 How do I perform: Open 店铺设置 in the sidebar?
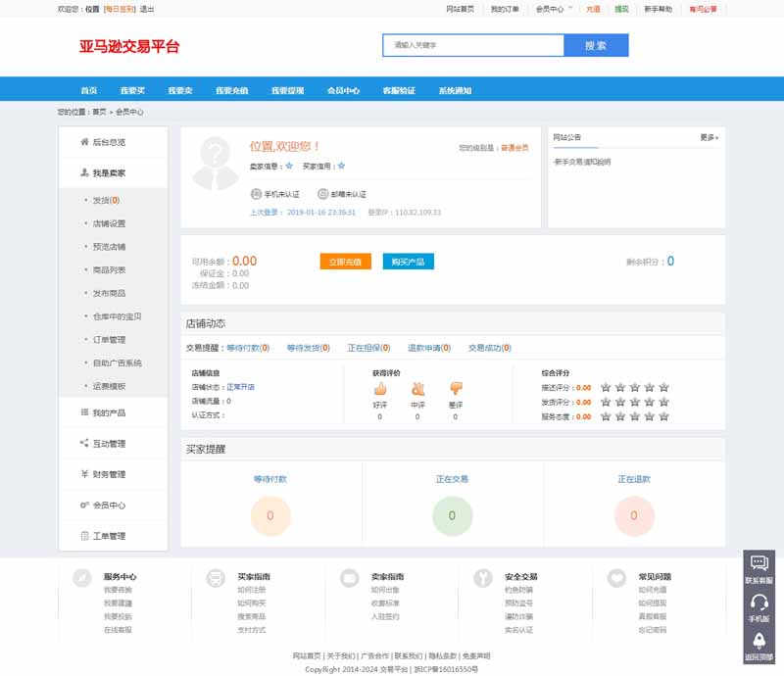click(109, 223)
